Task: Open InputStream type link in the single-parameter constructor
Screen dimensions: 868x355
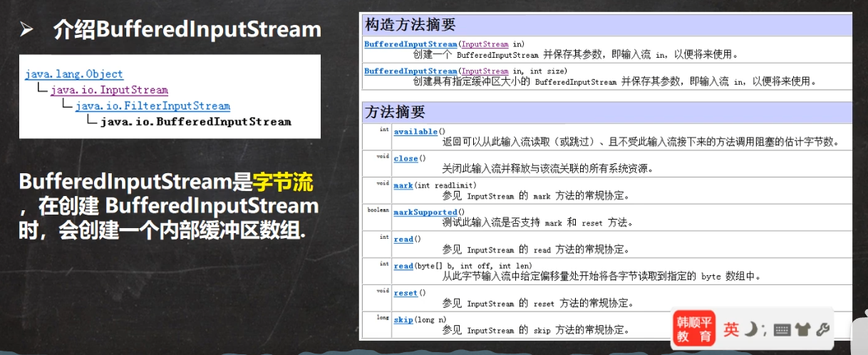Action: tap(485, 44)
